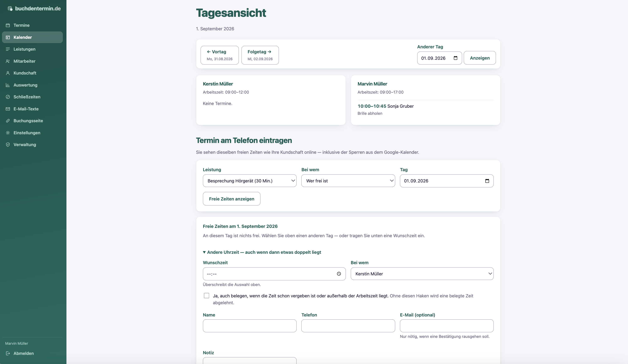Click the Marvin Müller card heading
The height and width of the screenshot is (364, 628).
click(x=372, y=84)
